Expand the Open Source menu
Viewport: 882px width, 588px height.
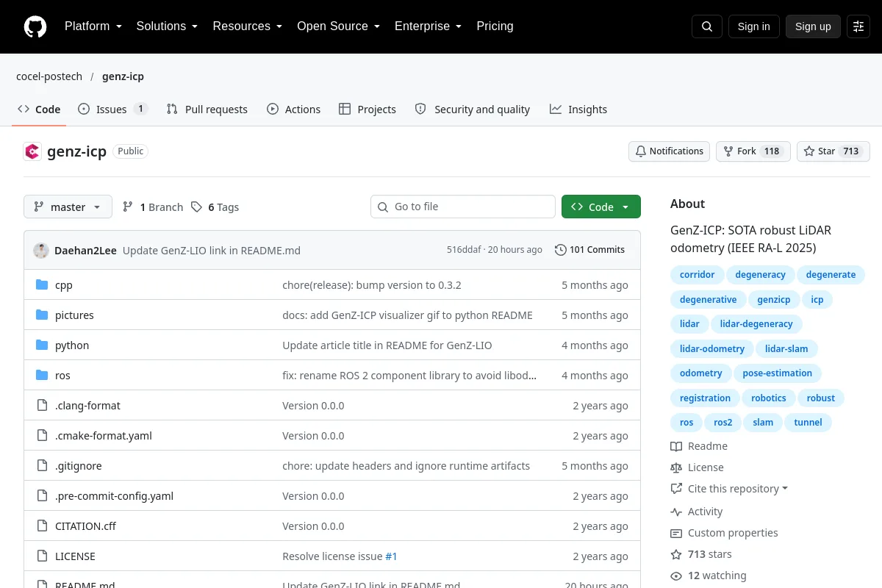[x=339, y=26]
